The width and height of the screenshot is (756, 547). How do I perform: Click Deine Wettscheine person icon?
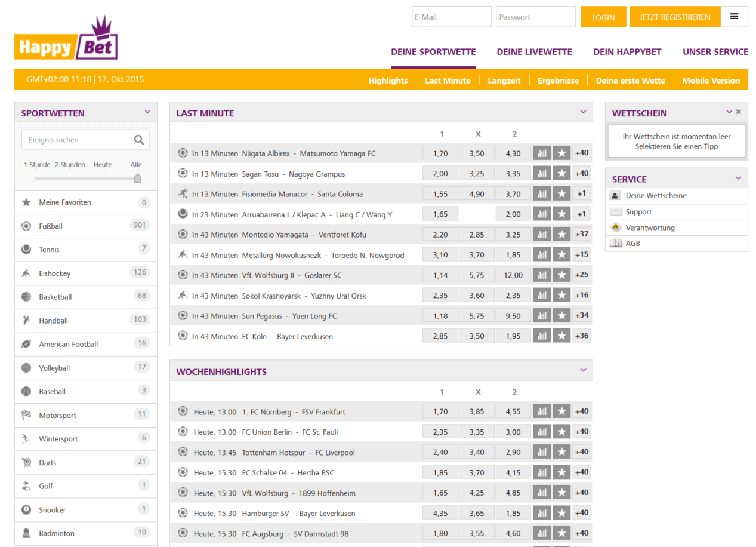click(616, 195)
